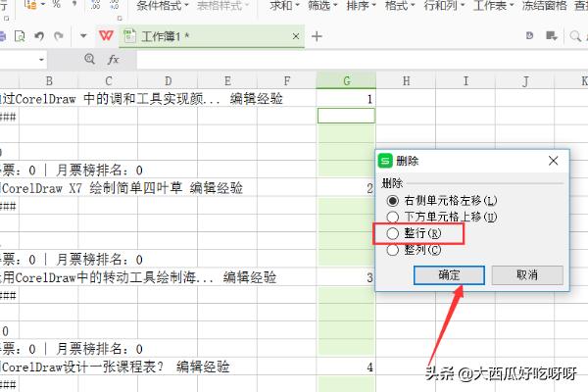This screenshot has height=392, width=588.
Task: Open the name box dropdown arrow
Action: 41,60
